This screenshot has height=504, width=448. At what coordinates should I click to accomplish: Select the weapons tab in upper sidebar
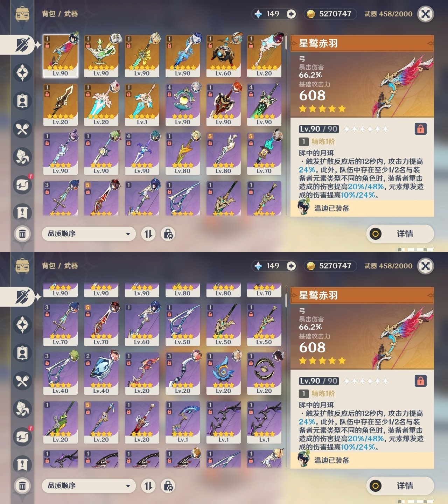point(22,45)
